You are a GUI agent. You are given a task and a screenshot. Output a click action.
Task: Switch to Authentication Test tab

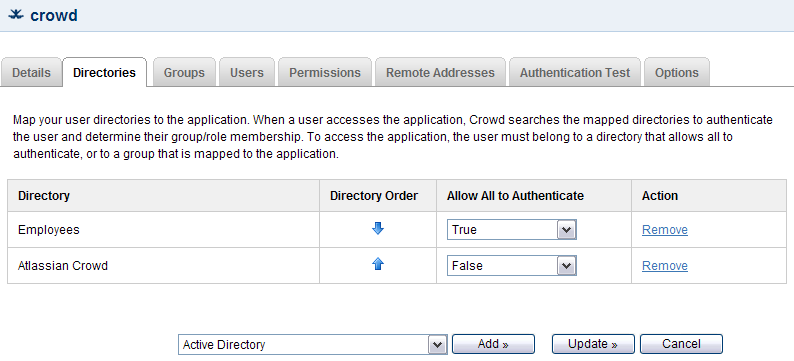click(x=575, y=72)
